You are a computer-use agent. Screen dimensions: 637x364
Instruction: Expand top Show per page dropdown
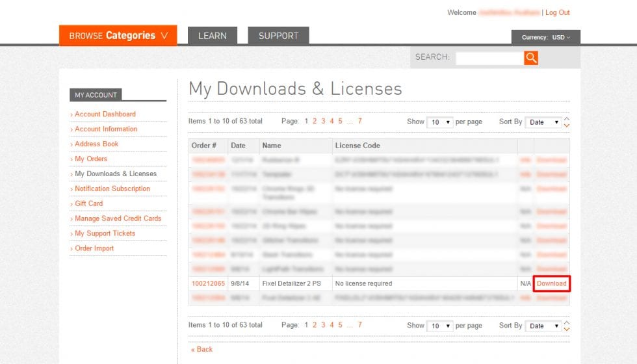[x=439, y=122]
